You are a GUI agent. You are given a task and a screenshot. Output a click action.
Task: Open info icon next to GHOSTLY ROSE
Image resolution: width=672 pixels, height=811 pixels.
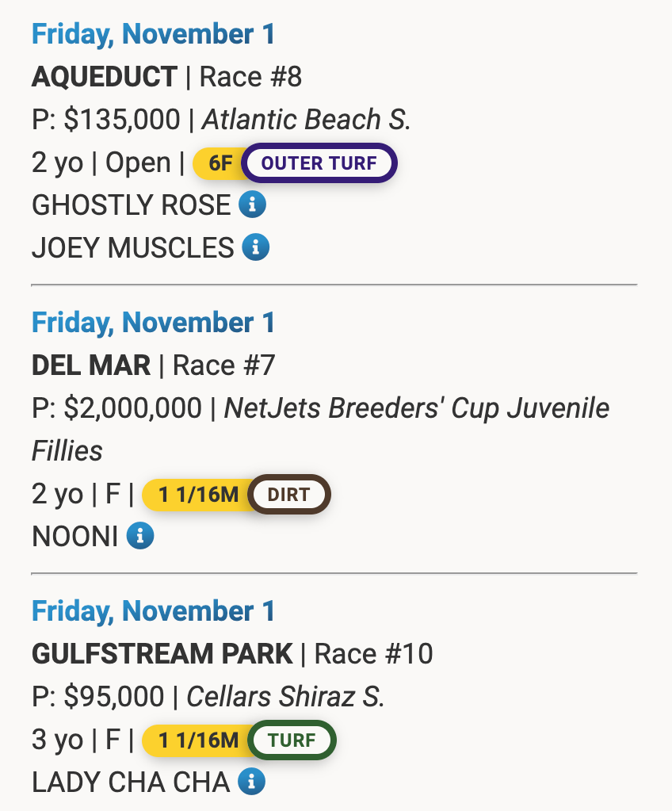click(x=253, y=205)
